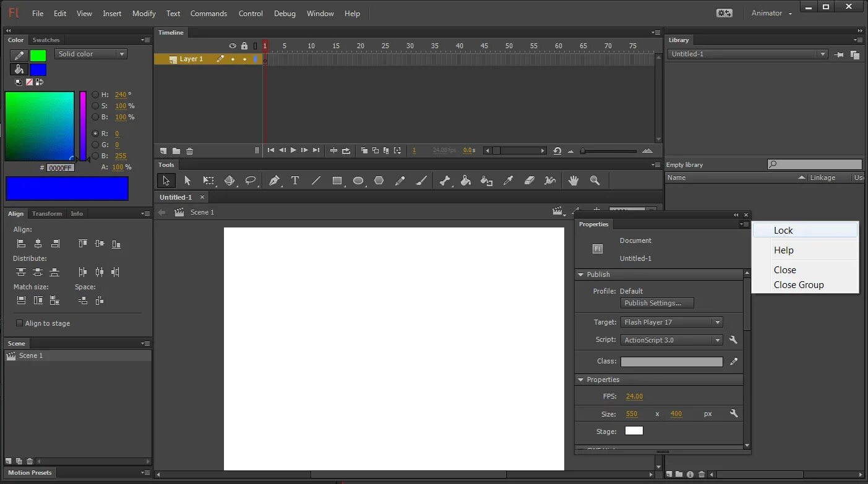Open the New Layer icon in the timeline
Image resolution: width=868 pixels, height=484 pixels.
[162, 150]
